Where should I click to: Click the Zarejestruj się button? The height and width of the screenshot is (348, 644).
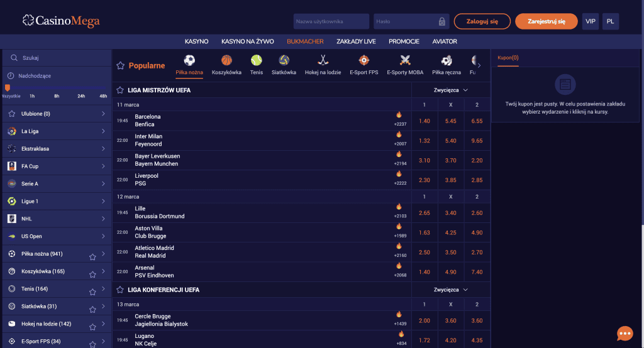click(x=547, y=21)
